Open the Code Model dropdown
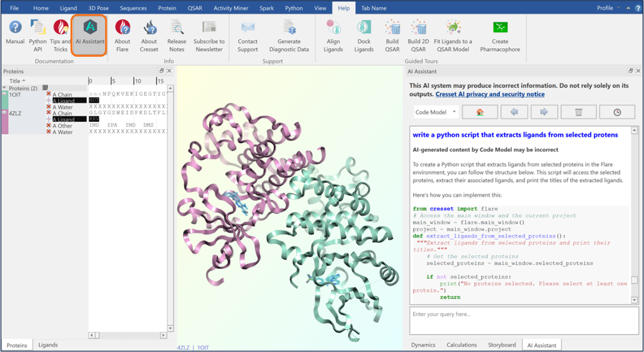This screenshot has width=644, height=352. [x=436, y=112]
